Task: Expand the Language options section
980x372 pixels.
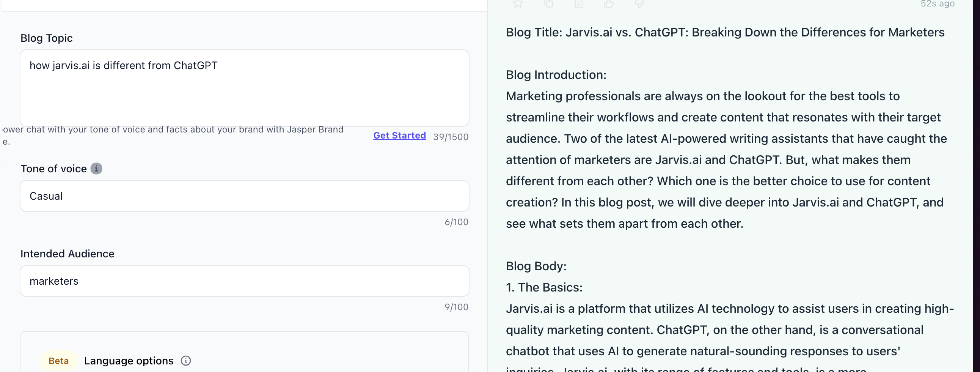Action: pyautogui.click(x=129, y=360)
